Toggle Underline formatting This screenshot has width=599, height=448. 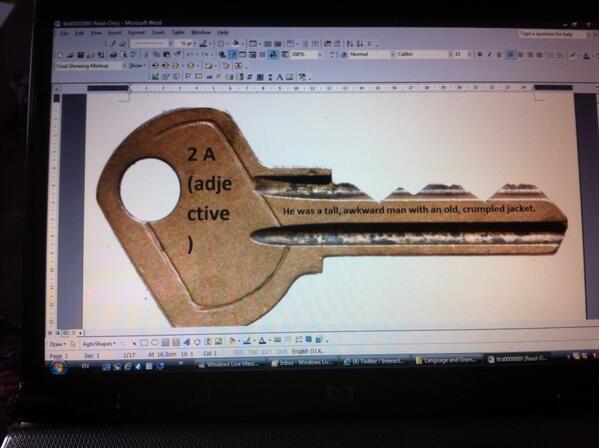[499, 55]
